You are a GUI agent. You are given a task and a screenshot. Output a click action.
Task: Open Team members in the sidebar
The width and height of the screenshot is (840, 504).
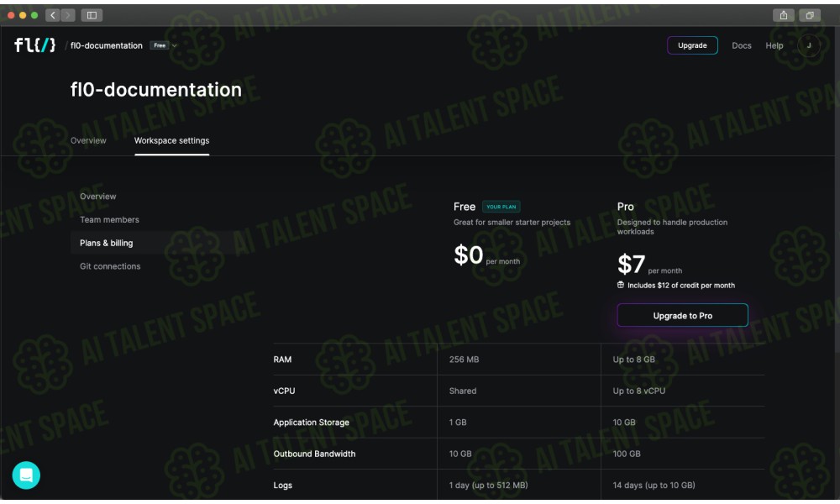click(109, 219)
